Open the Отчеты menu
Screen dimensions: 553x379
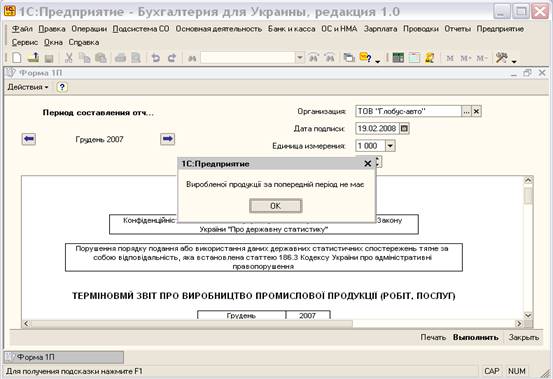(457, 29)
